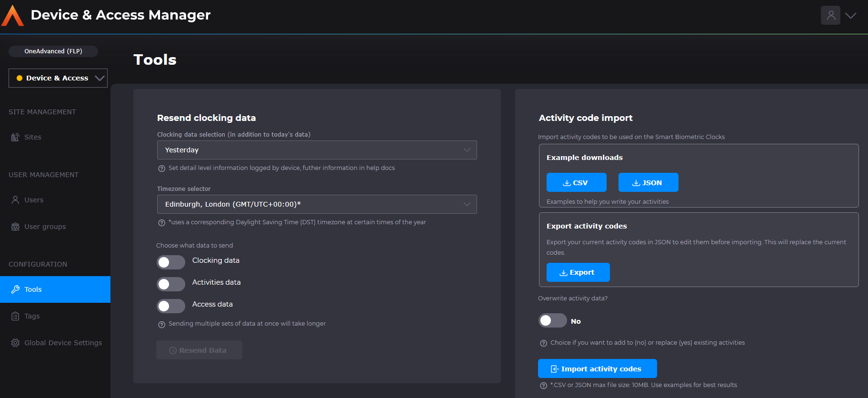Click the User groups icon in sidebar
Image resolution: width=868 pixels, height=398 pixels.
(x=15, y=227)
